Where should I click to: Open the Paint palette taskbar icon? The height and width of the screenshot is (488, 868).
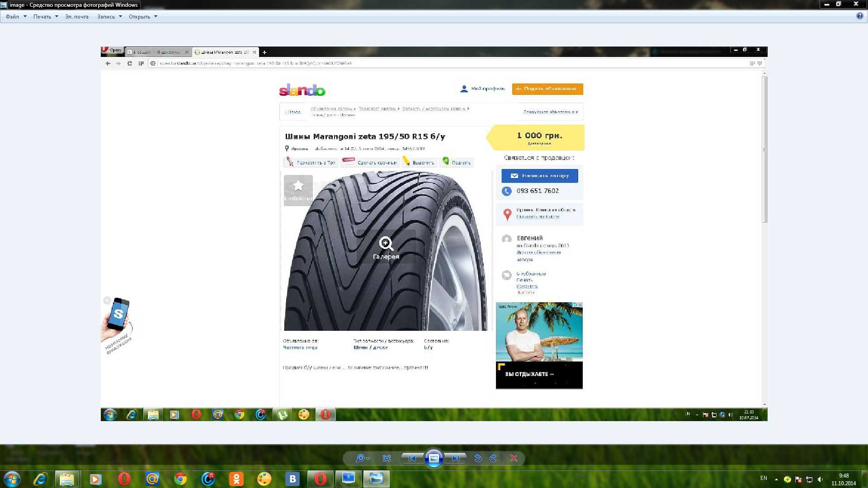point(264,479)
